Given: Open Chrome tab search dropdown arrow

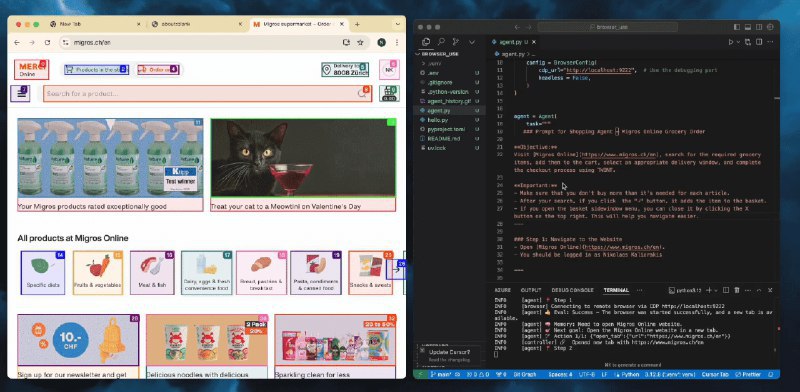Looking at the screenshot, I should (397, 24).
